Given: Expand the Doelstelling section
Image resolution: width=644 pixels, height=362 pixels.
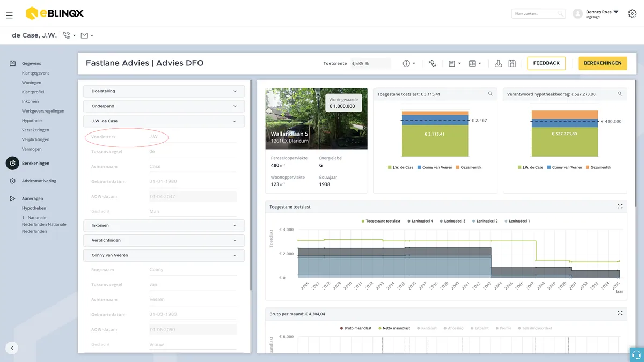Looking at the screenshot, I should tap(164, 91).
